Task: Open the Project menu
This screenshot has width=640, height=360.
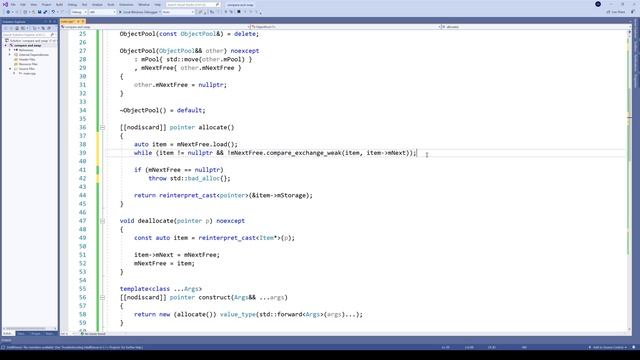Action: pos(47,4)
